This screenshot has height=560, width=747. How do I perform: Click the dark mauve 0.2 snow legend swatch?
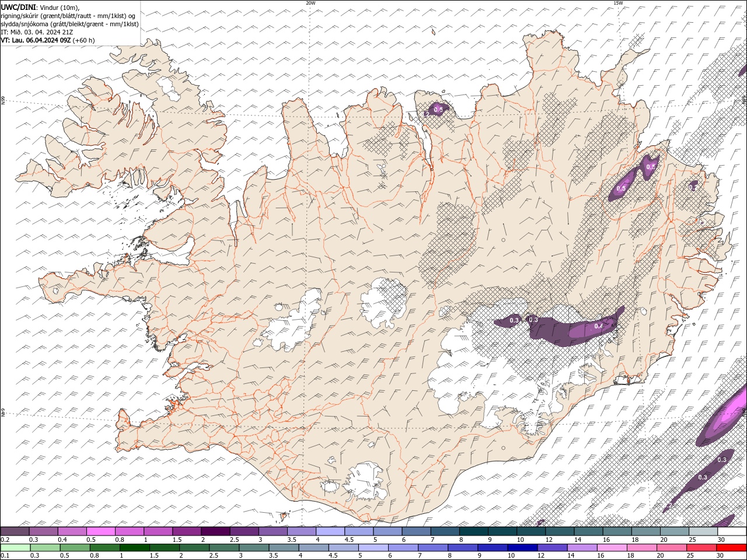tap(15, 531)
